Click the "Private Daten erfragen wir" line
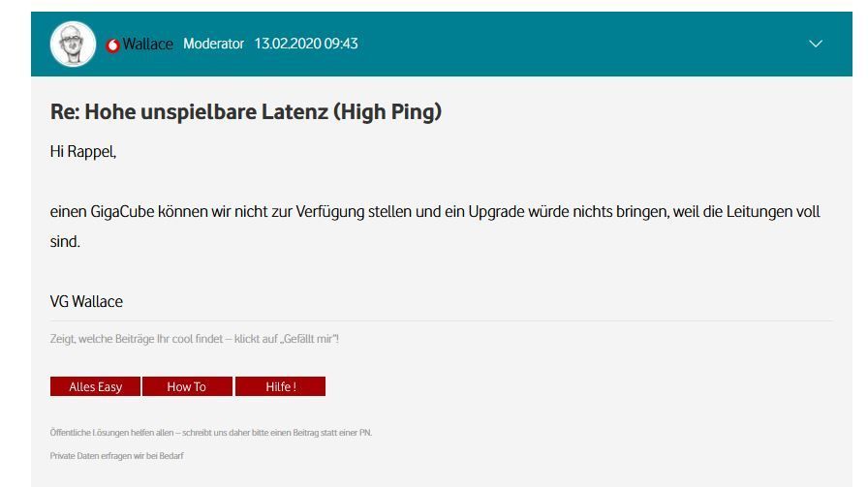Image resolution: width=868 pixels, height=487 pixels. point(117,456)
